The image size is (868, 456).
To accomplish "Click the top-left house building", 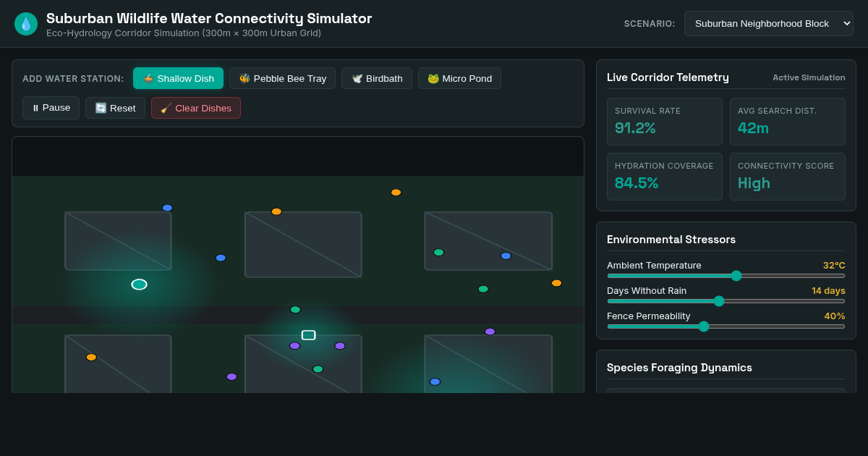I will (x=118, y=241).
